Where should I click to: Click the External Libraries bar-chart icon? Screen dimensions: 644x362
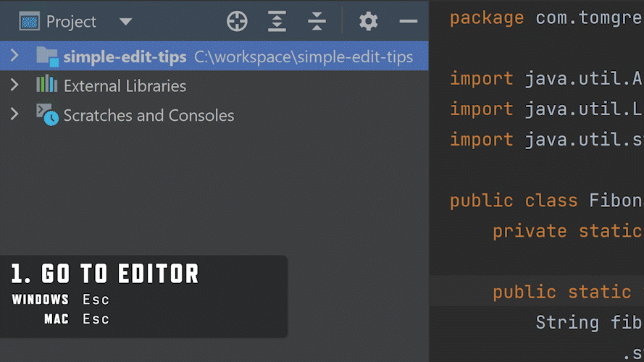tap(47, 85)
